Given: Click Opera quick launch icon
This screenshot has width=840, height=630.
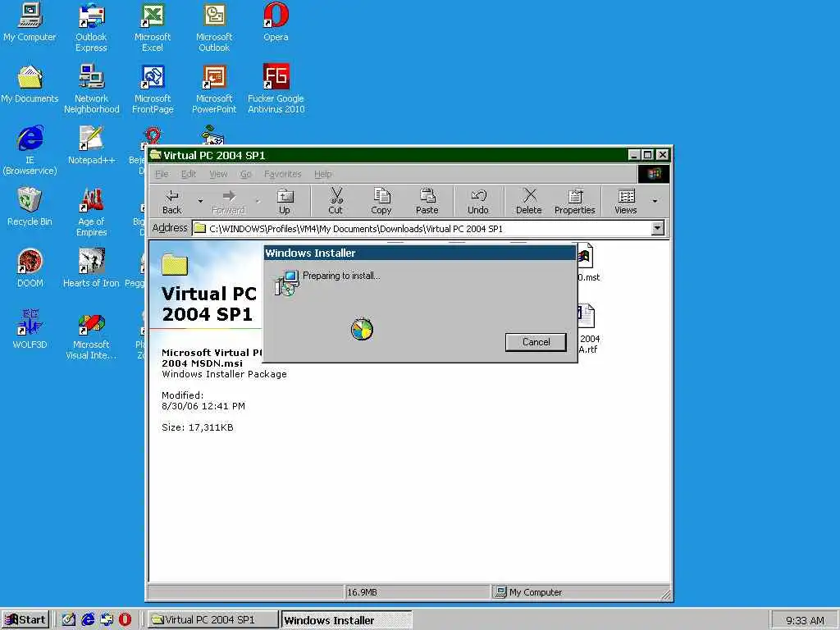Looking at the screenshot, I should [x=125, y=620].
